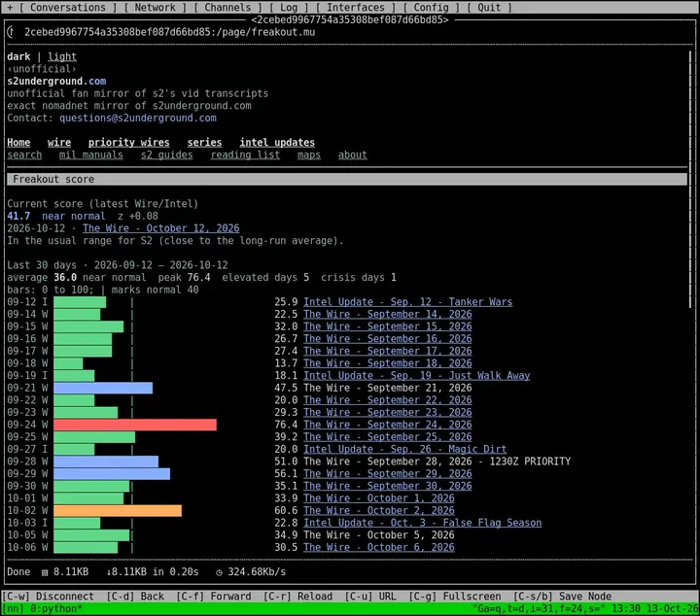This screenshot has width=700, height=616.
Task: Click the Quit menu item
Action: [x=489, y=8]
